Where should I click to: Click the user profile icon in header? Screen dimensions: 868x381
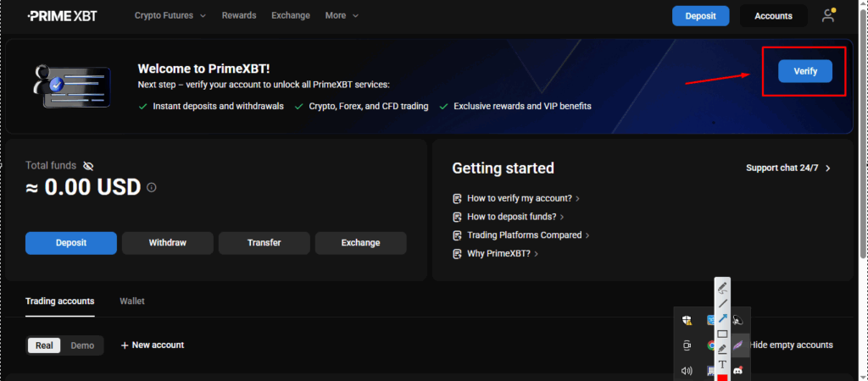[x=828, y=16]
